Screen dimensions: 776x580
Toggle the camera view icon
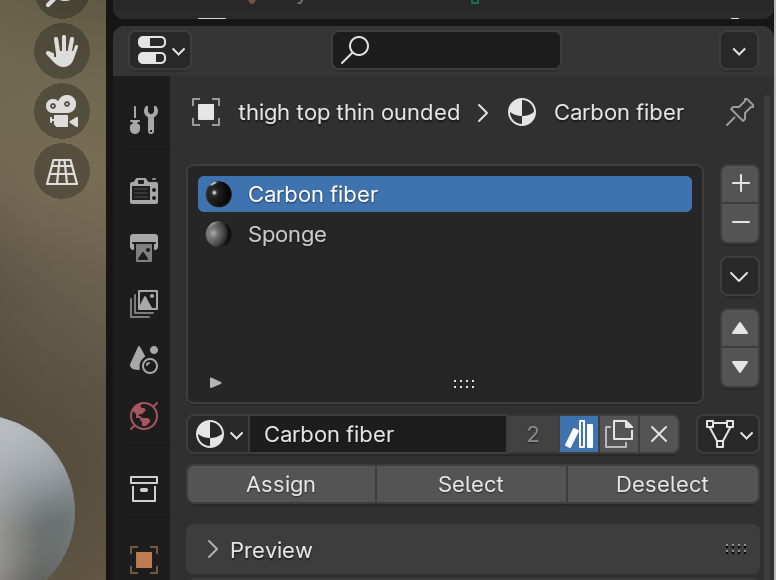[x=62, y=111]
